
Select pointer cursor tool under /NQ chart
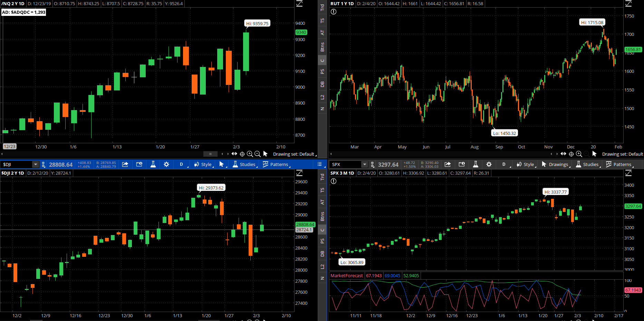265,154
